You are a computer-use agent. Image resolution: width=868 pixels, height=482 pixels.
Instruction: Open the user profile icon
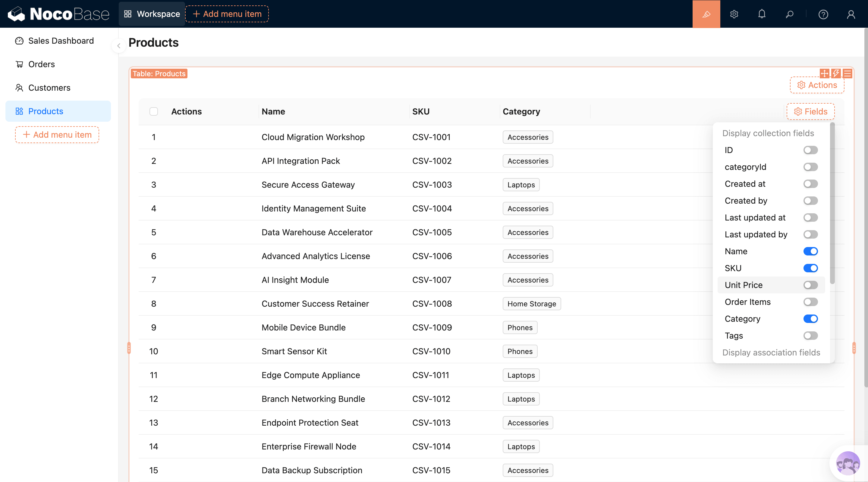851,14
